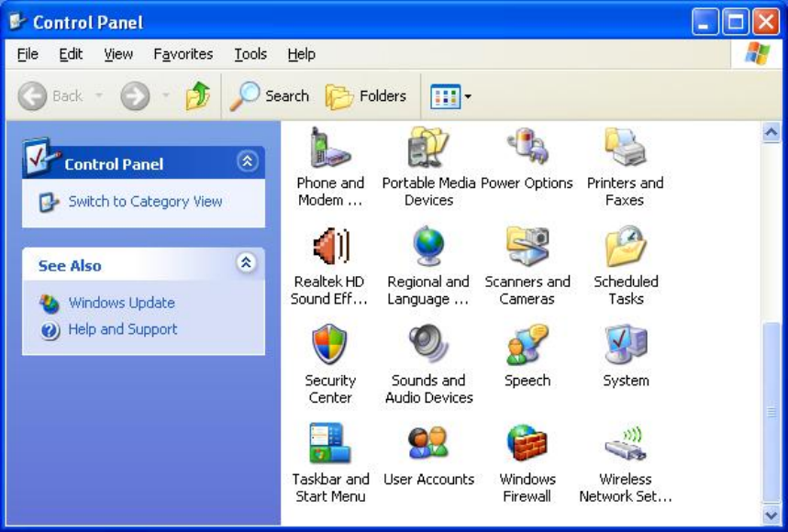Open the Scanners and Cameras icon
The height and width of the screenshot is (532, 788).
(527, 246)
